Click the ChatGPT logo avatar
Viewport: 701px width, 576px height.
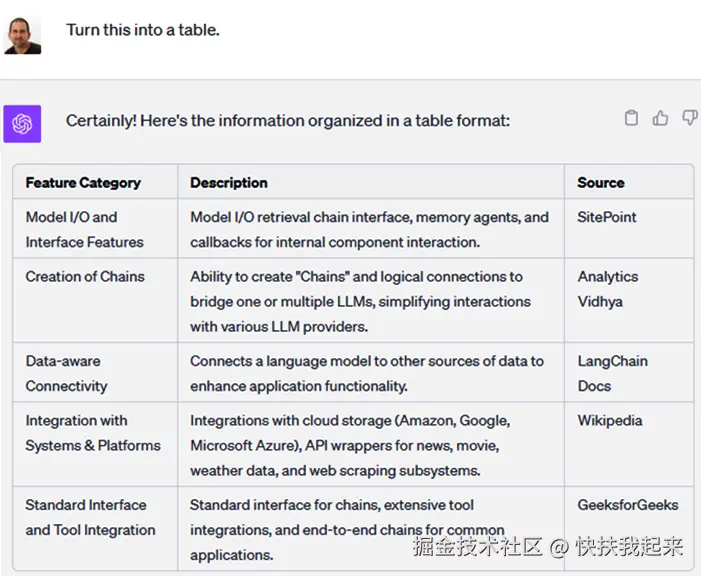22,123
